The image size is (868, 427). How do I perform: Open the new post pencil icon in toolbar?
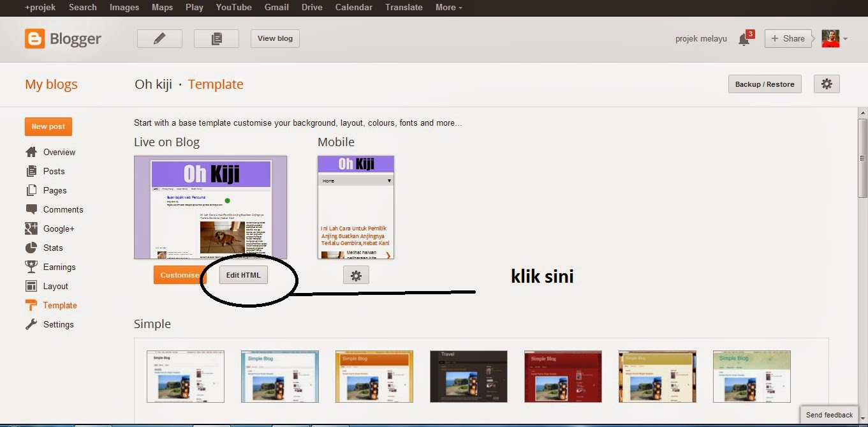coord(159,38)
